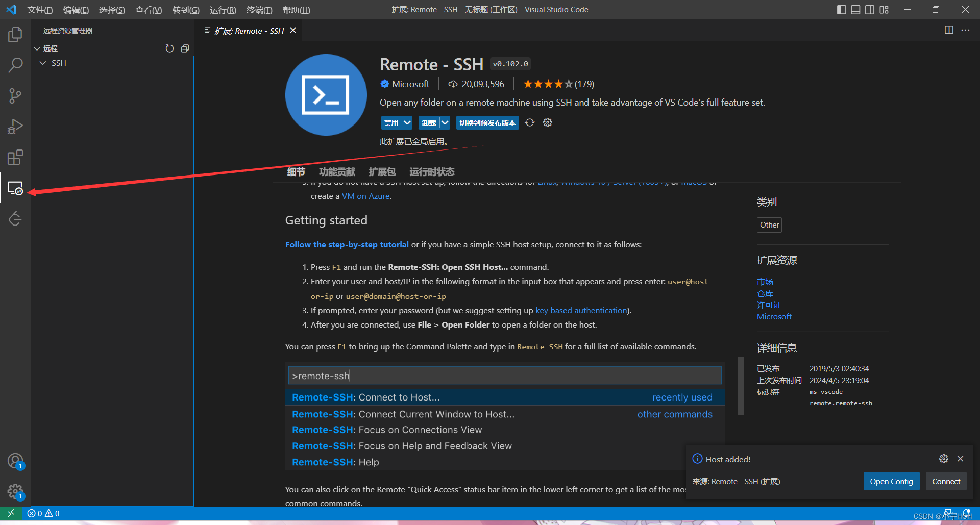Click the 卸载 button
980x525 pixels.
click(429, 122)
